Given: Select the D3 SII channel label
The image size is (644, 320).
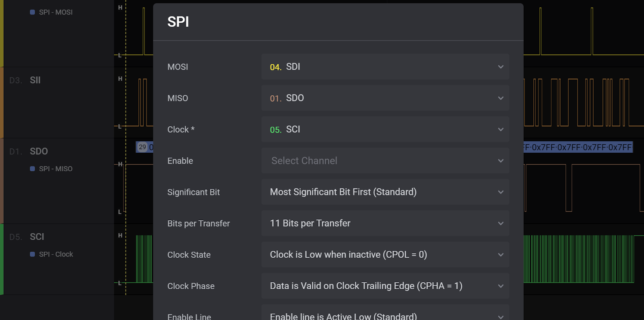Looking at the screenshot, I should coord(35,80).
